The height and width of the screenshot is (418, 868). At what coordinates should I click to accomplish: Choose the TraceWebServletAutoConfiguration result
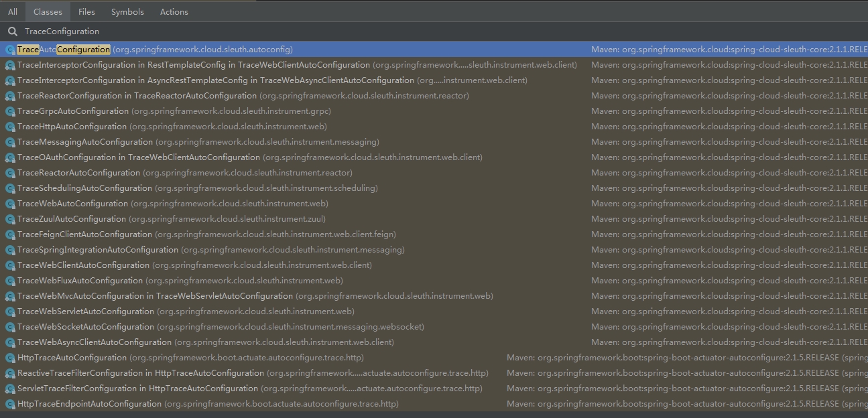tap(434, 311)
